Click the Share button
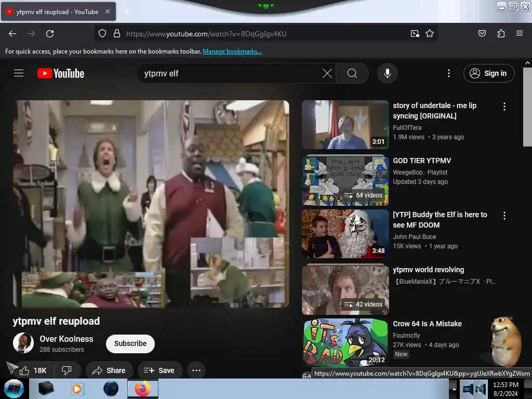Image resolution: width=532 pixels, height=399 pixels. click(x=109, y=370)
